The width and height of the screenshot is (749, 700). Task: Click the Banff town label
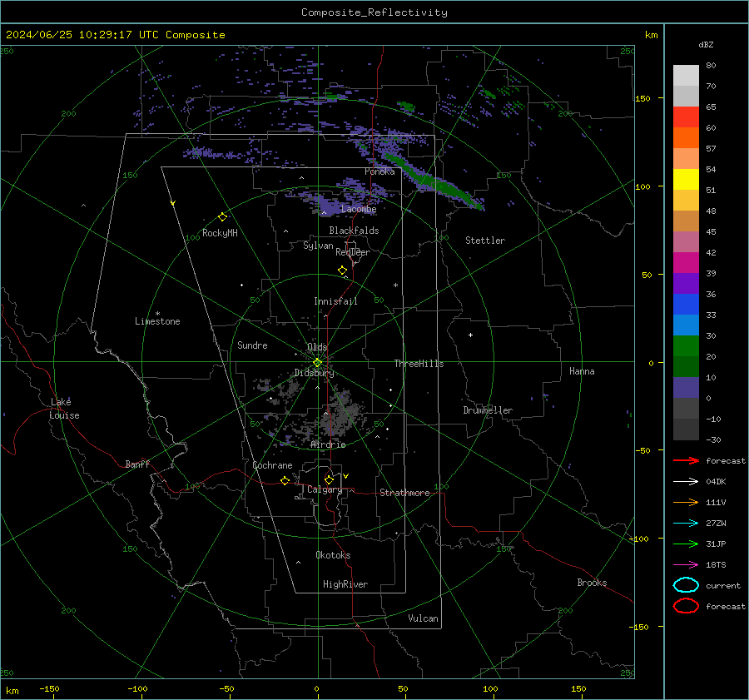tap(137, 464)
